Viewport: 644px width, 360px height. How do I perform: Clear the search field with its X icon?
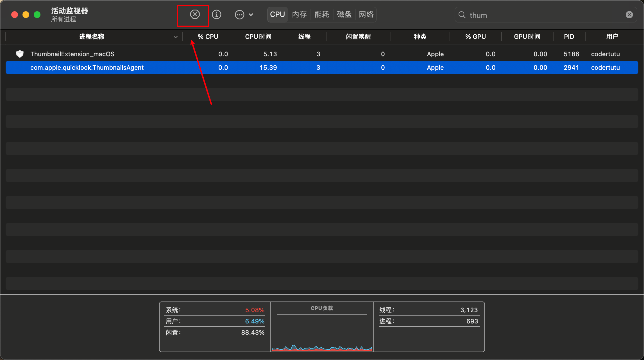(629, 15)
